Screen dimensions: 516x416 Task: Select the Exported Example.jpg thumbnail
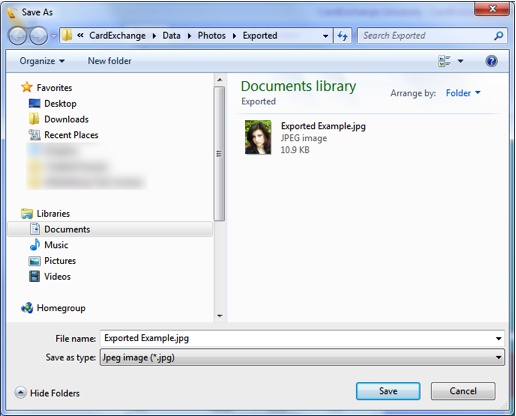point(258,137)
